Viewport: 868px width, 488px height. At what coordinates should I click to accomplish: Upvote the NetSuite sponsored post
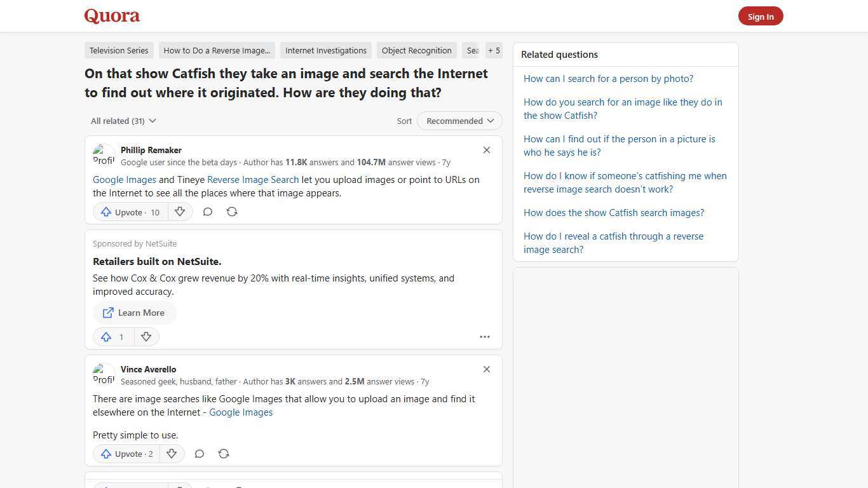click(112, 337)
